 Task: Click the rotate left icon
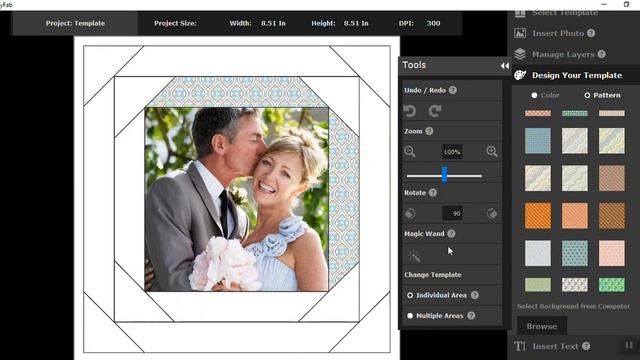click(x=410, y=213)
